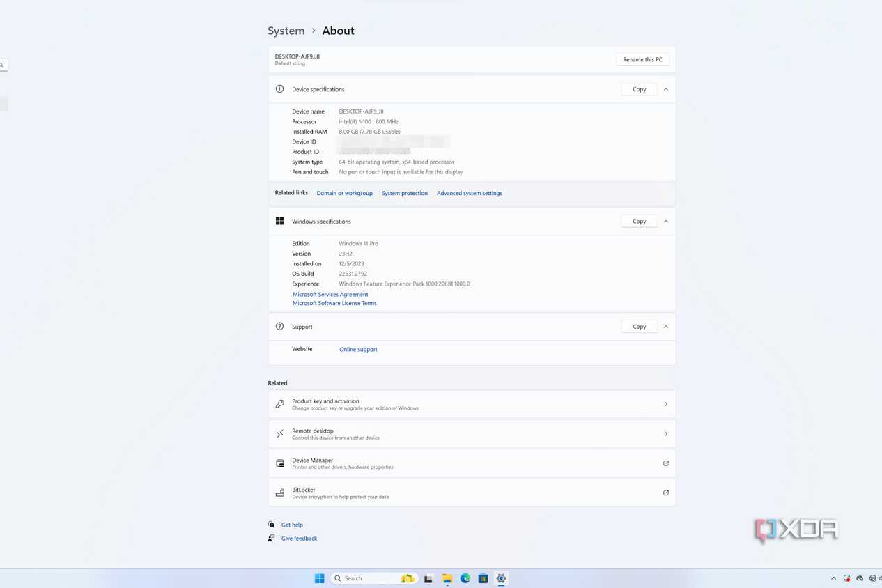
Task: Click the Device Manager icon
Action: (279, 463)
